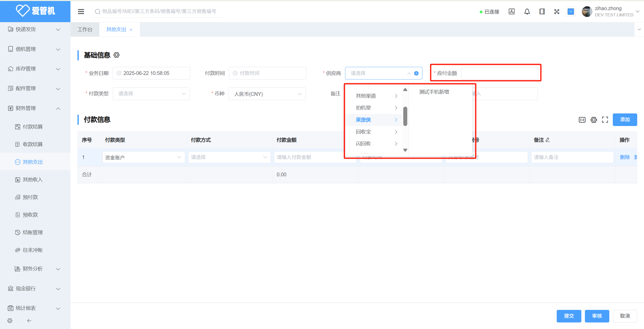Viewport: 644px width, 329px height.
Task: Expand the 配件管理 sidebar menu
Action: (x=35, y=88)
